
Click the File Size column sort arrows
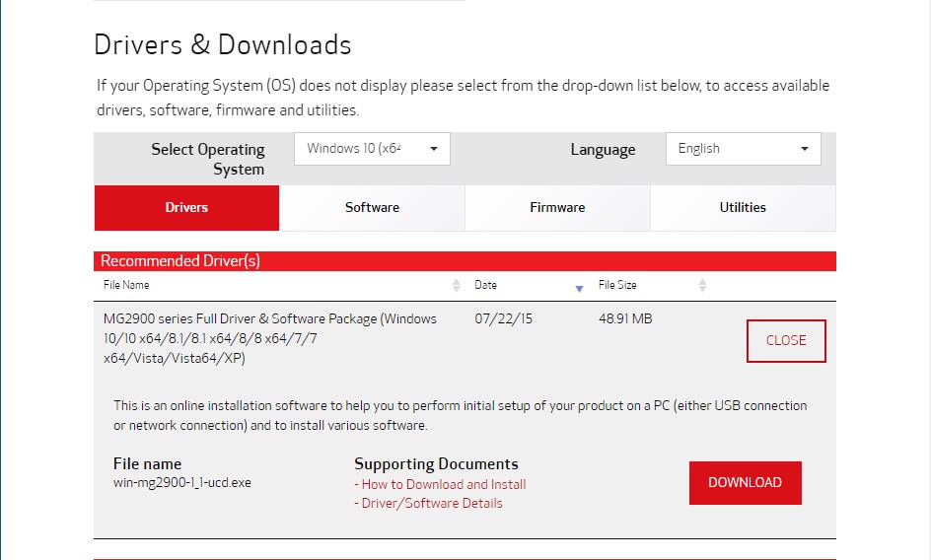point(702,286)
